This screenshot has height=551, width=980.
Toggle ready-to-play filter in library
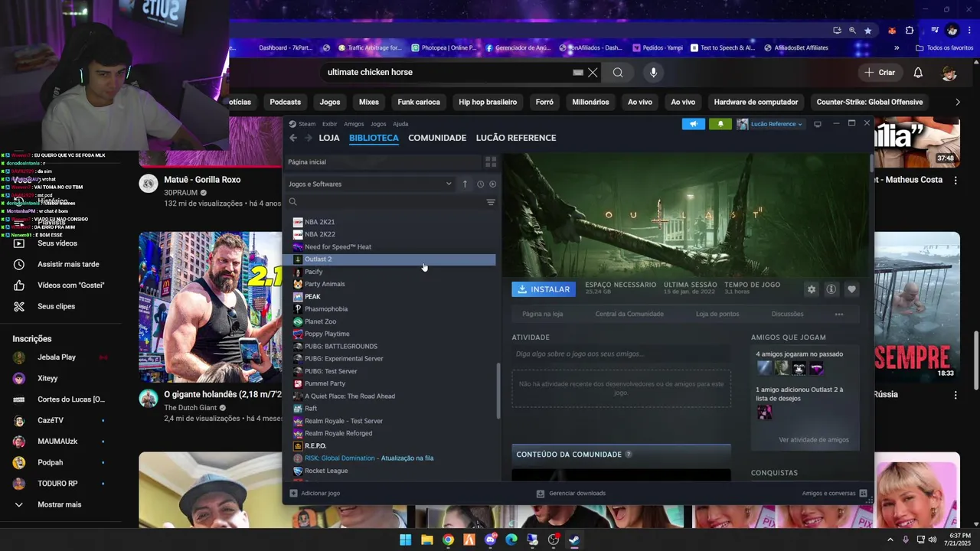tap(492, 184)
